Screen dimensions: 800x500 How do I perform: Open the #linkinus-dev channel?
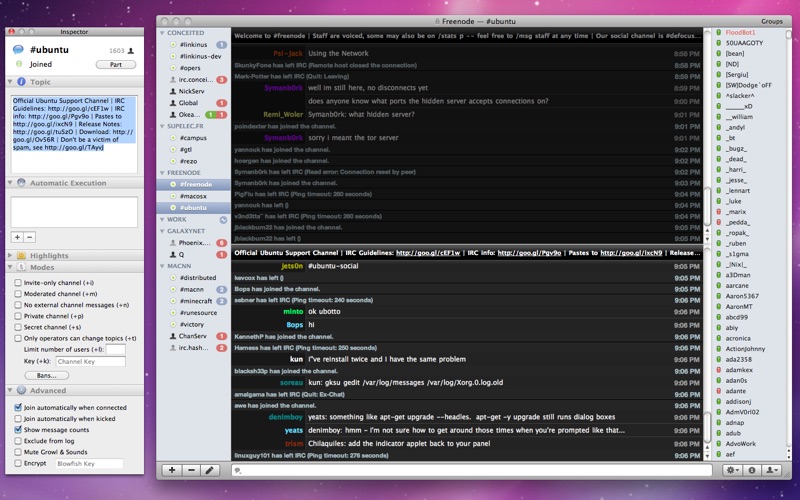[193, 57]
